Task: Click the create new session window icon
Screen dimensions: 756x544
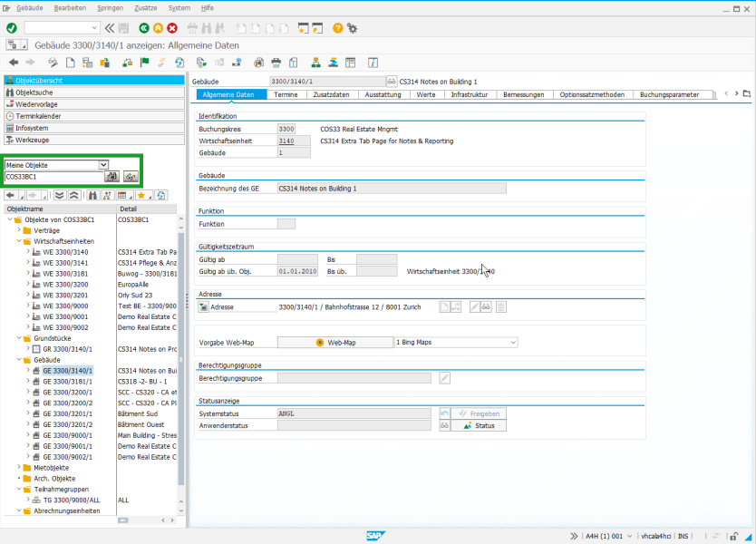Action: coord(303,28)
